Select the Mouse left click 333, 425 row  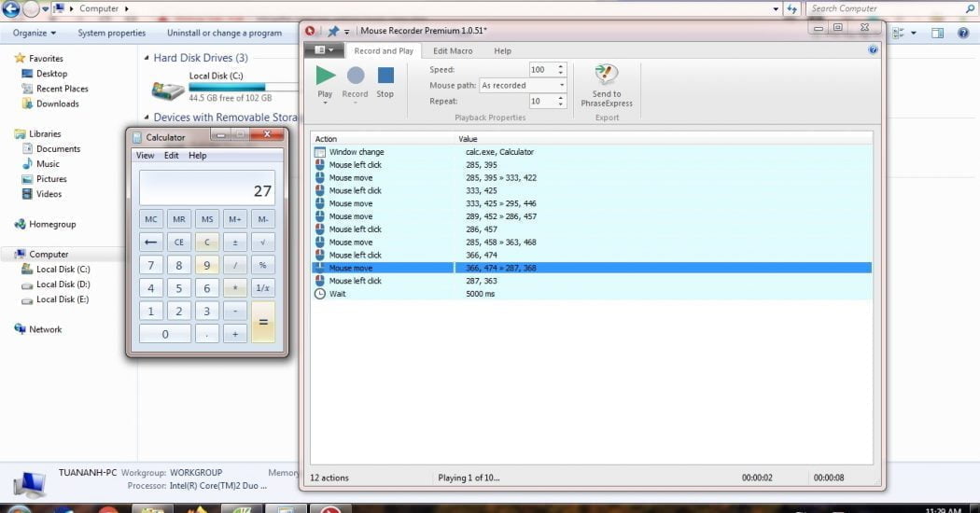coord(591,190)
